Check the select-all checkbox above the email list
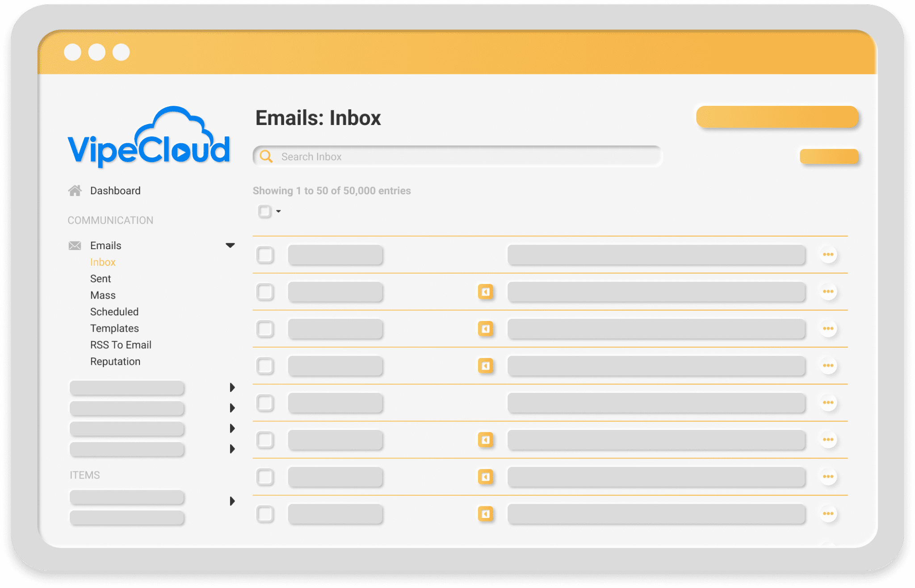 click(264, 211)
